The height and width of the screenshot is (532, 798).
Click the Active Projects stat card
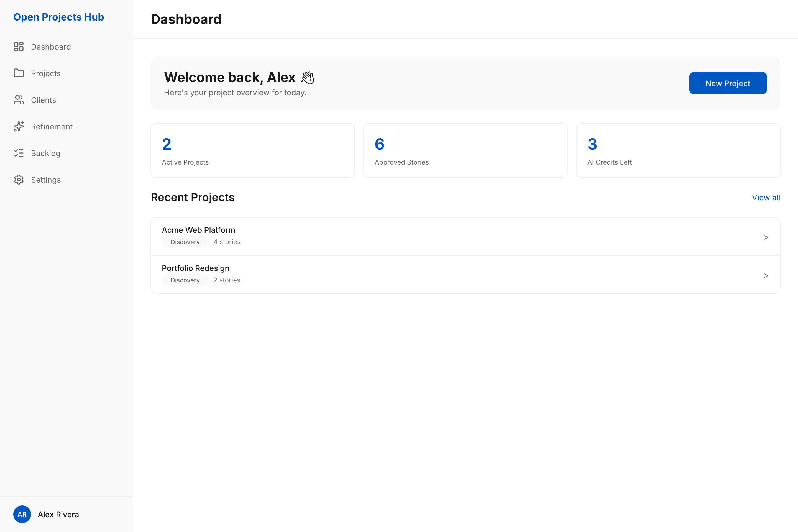point(252,150)
